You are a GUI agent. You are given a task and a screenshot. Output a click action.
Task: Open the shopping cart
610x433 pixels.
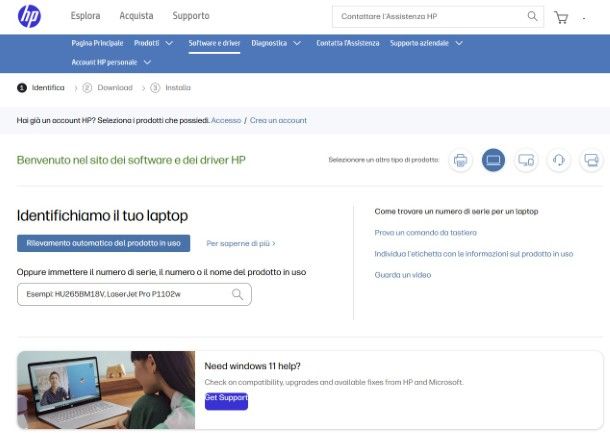[561, 17]
